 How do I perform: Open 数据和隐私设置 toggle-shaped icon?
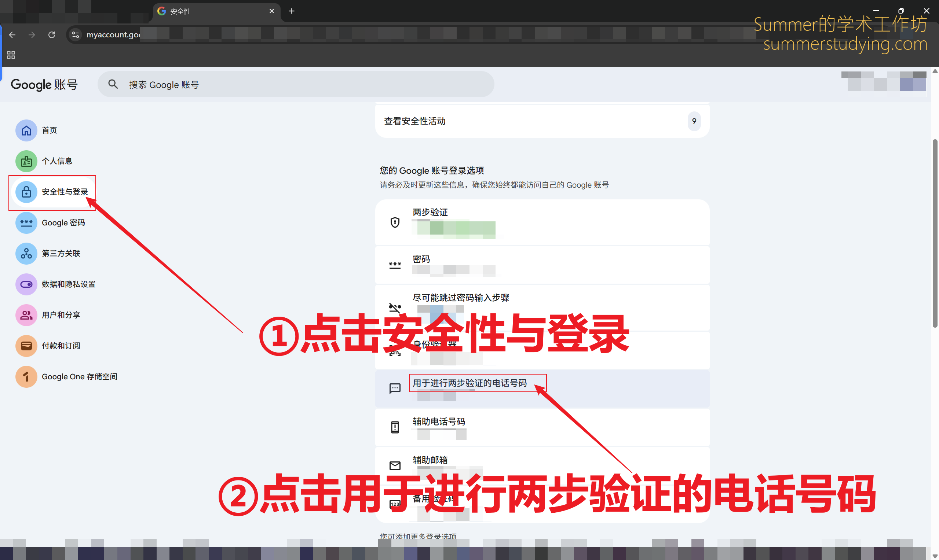point(26,284)
